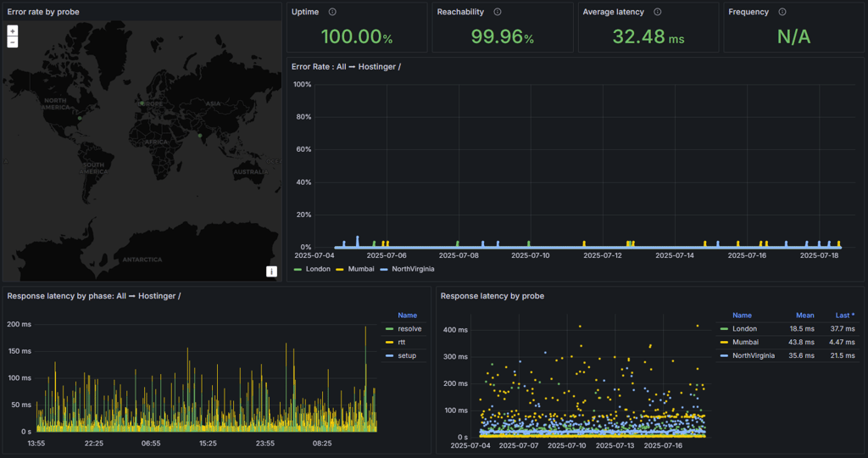Click Mumbai last value 4.47 ms
The width and height of the screenshot is (868, 458).
(842, 343)
